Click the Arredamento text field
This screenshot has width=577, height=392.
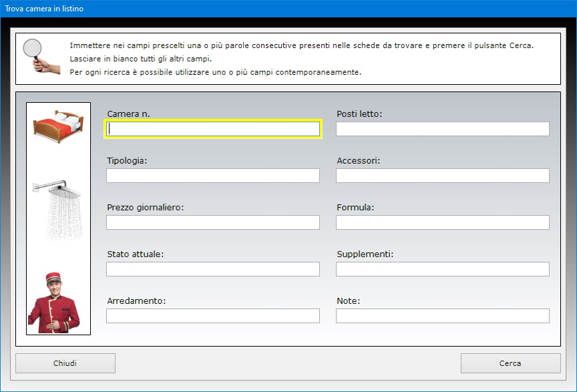click(x=213, y=316)
